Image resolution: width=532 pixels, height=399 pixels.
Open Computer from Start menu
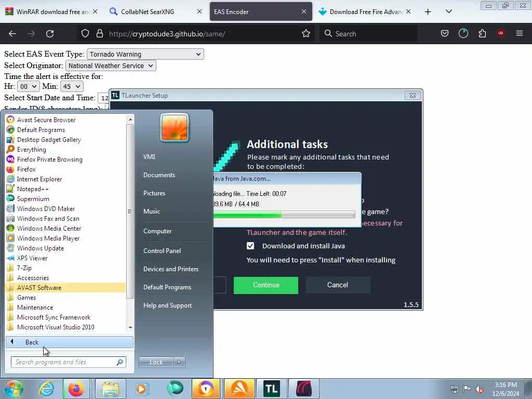[157, 231]
